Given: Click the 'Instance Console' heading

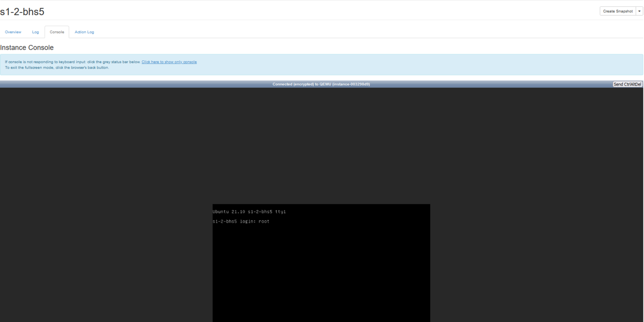Looking at the screenshot, I should pyautogui.click(x=27, y=48).
